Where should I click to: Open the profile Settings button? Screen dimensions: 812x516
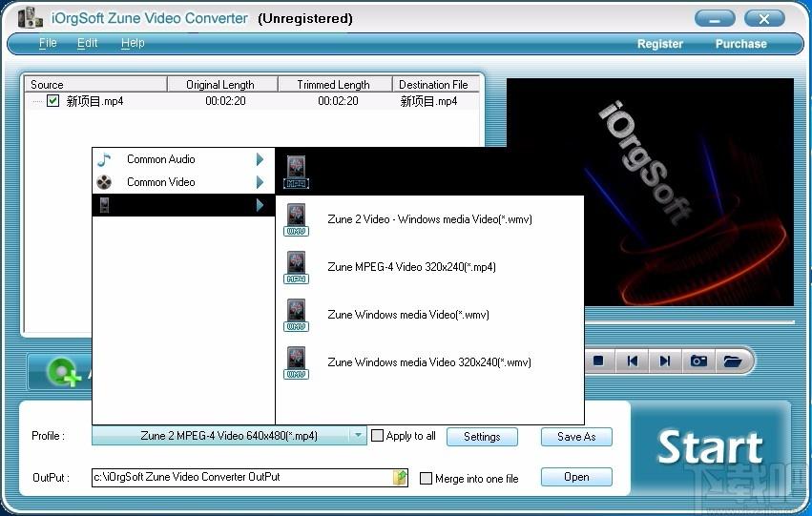[x=482, y=437]
